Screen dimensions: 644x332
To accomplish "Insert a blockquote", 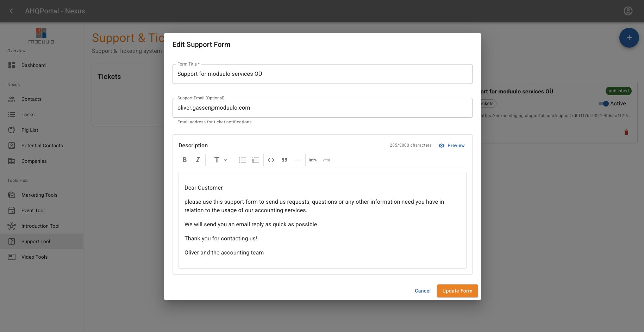I will (284, 160).
